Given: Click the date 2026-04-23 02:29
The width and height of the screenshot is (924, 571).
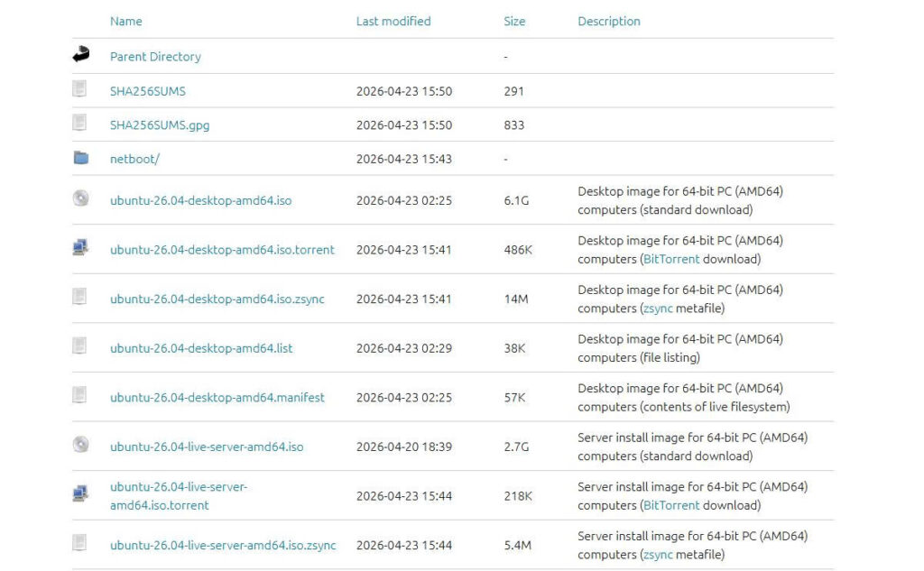Looking at the screenshot, I should coord(403,348).
